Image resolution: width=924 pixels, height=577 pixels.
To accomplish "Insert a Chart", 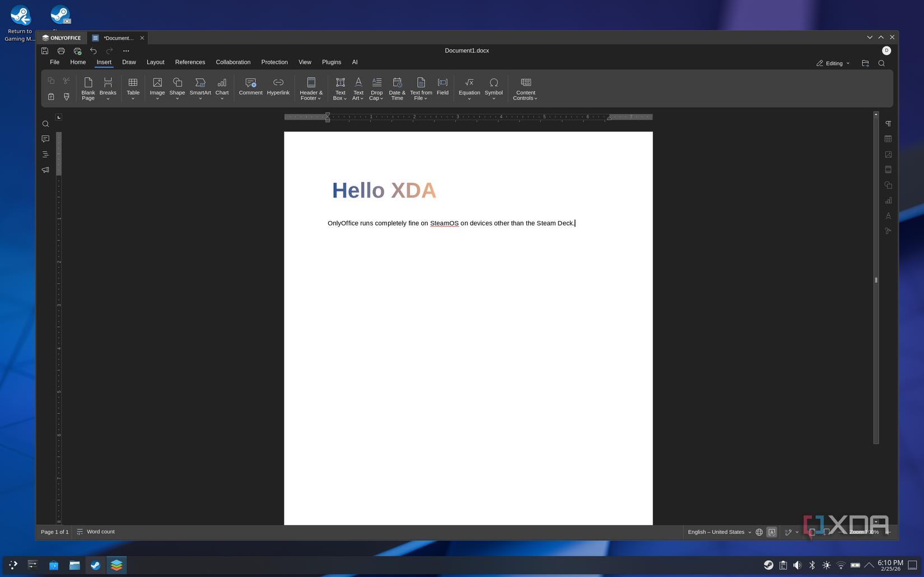I will [x=222, y=89].
